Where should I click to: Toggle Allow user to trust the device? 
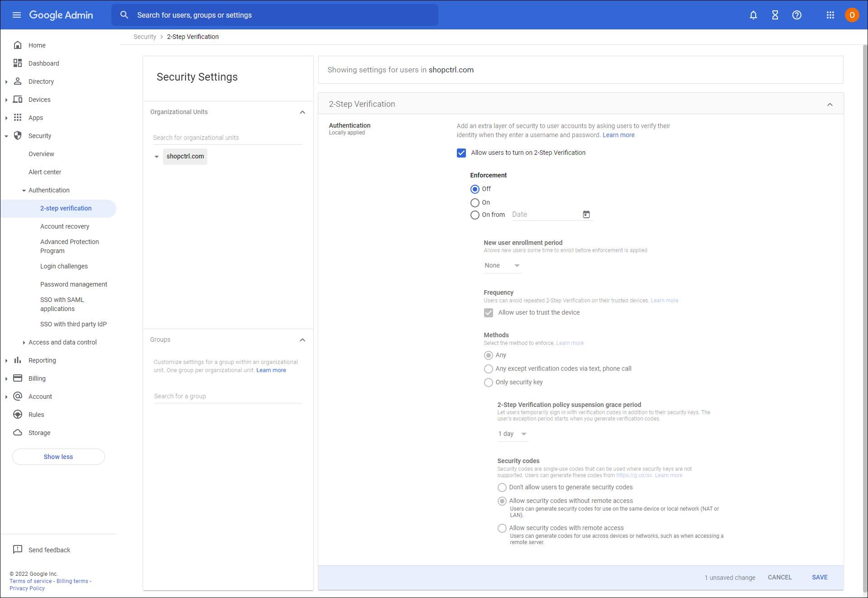(x=488, y=312)
